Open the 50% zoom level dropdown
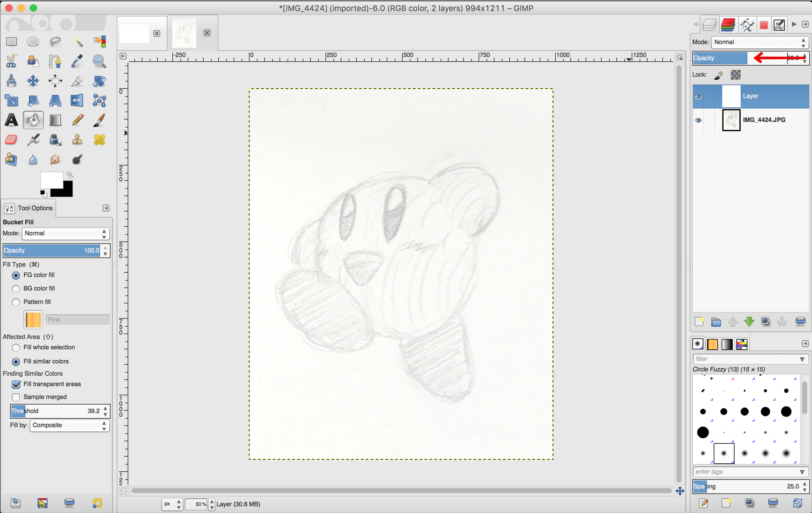The height and width of the screenshot is (513, 812). (x=212, y=504)
